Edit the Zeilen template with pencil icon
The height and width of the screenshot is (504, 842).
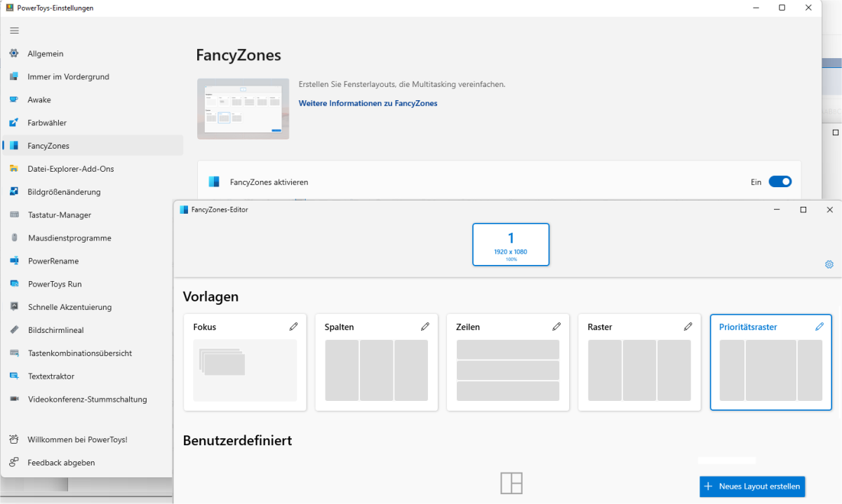[556, 327]
